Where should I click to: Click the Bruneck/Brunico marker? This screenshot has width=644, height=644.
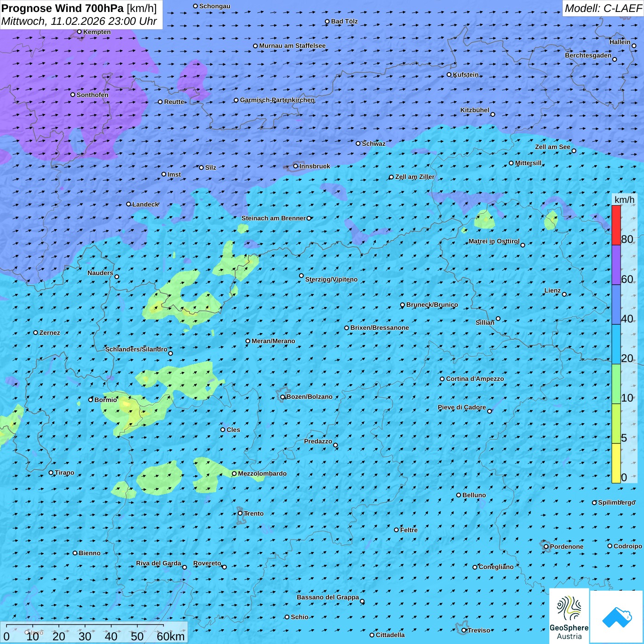pyautogui.click(x=402, y=305)
